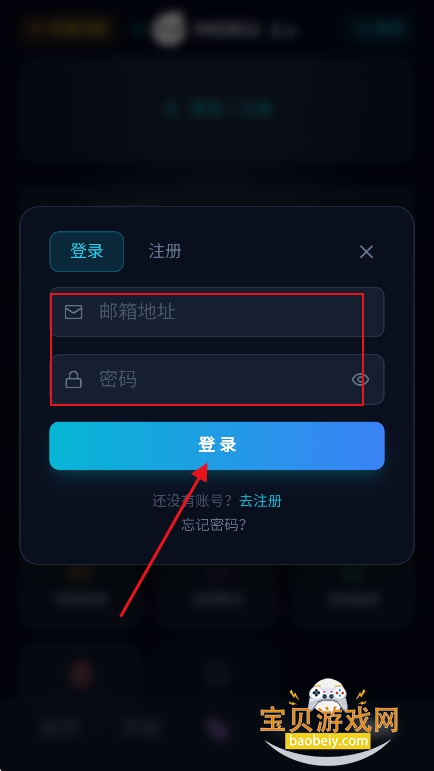
Task: Click the envelope icon in email field
Action: coord(74,312)
